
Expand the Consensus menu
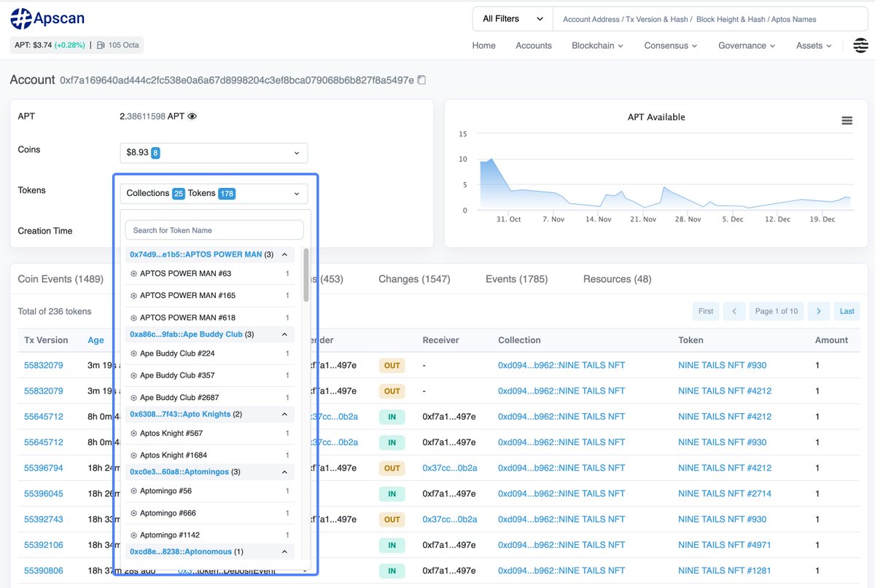click(670, 45)
